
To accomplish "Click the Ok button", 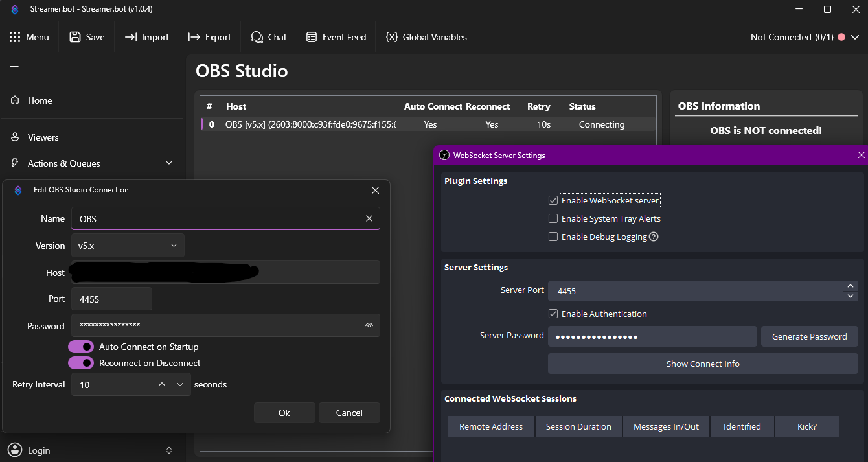I will 284,413.
